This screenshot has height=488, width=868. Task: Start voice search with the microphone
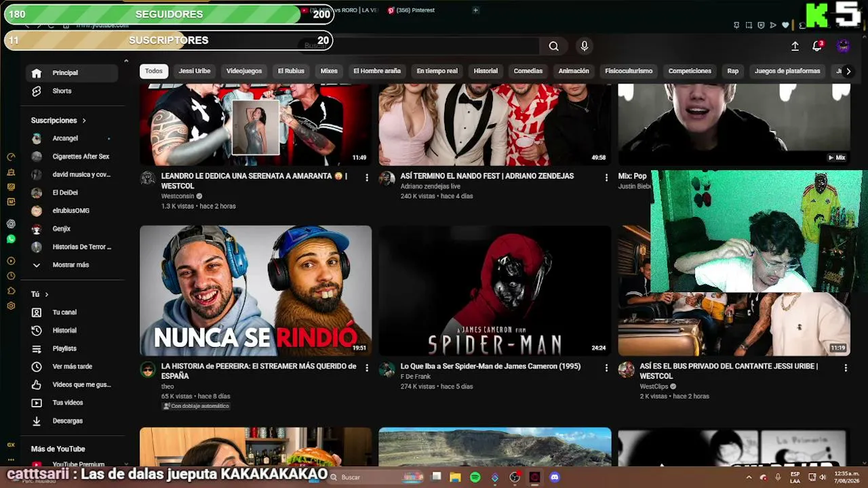[x=585, y=46]
